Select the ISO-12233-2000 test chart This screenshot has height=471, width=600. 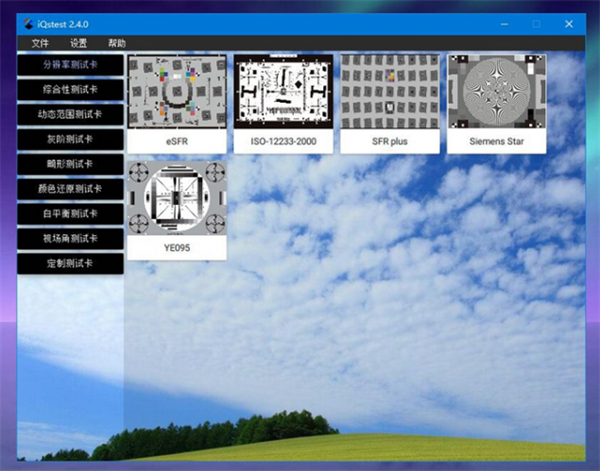tap(283, 102)
